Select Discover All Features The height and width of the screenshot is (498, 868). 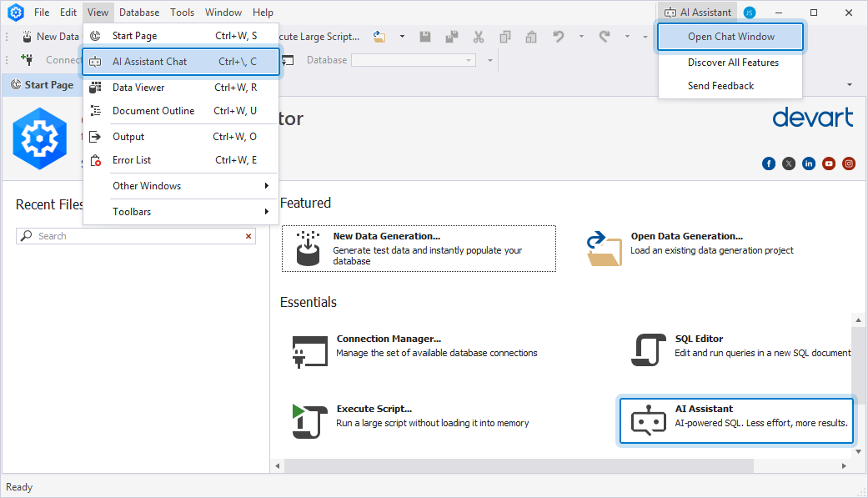point(730,63)
